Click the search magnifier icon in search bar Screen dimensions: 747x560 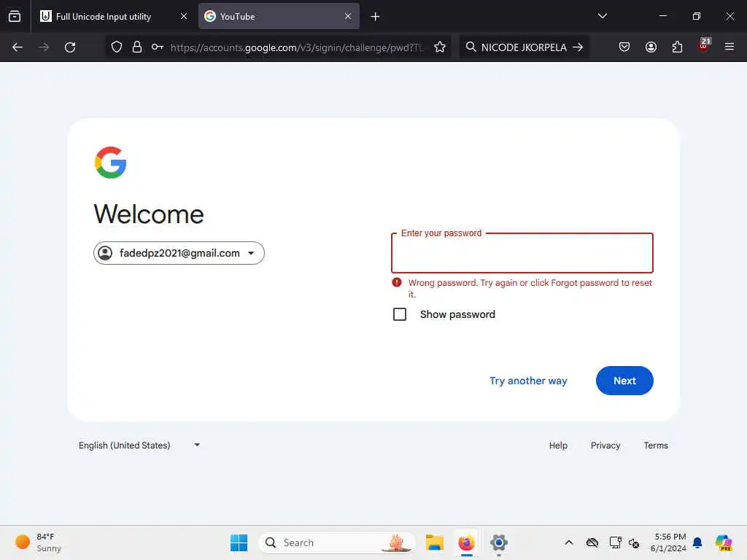pos(471,47)
